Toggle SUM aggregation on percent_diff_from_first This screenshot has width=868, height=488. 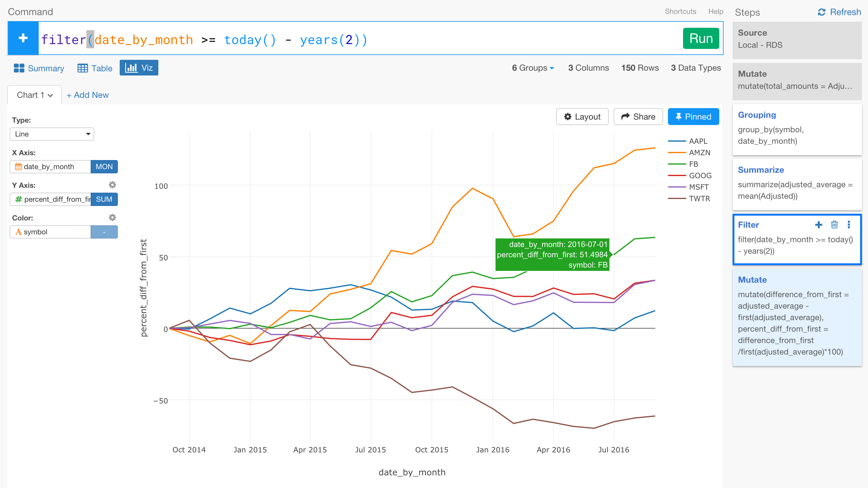[x=104, y=199]
